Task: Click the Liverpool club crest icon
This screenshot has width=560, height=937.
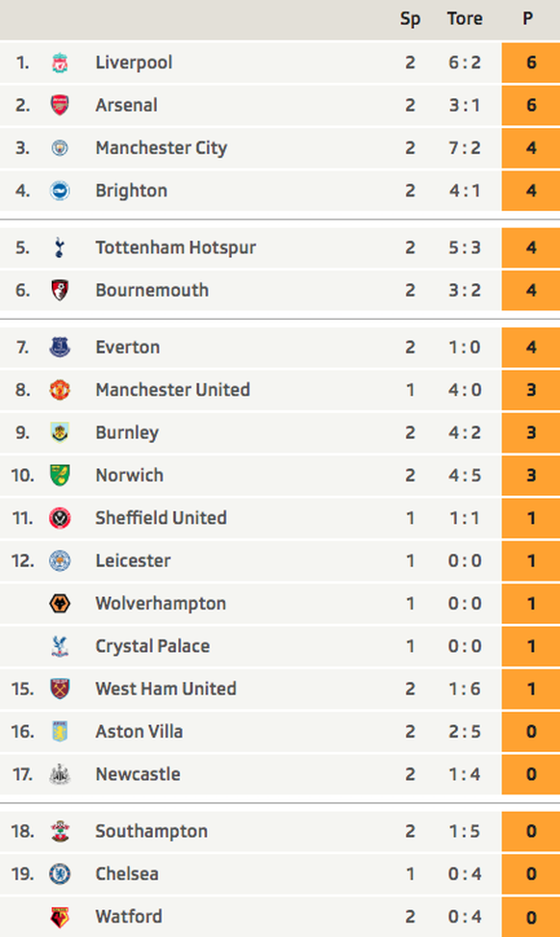Action: click(60, 63)
